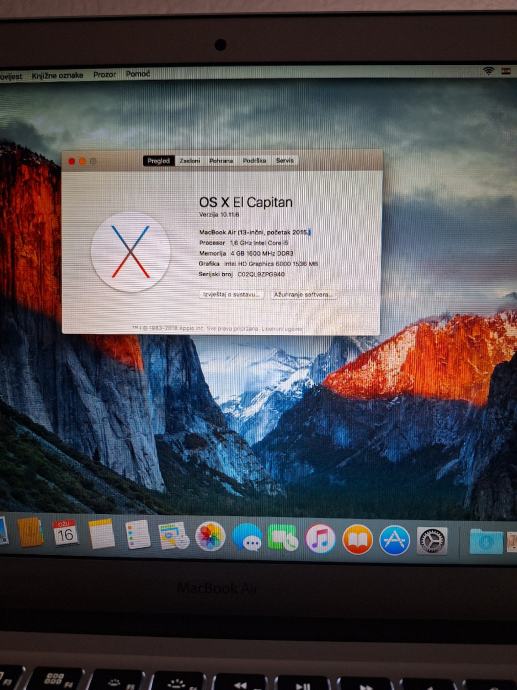Open the Reminders app in the dock
The image size is (517, 690).
click(x=138, y=535)
